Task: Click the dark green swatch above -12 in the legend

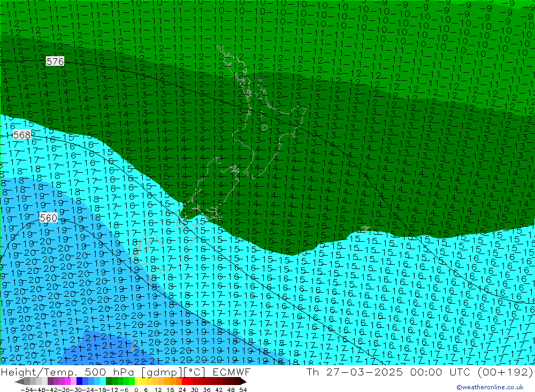Action: 109,381
